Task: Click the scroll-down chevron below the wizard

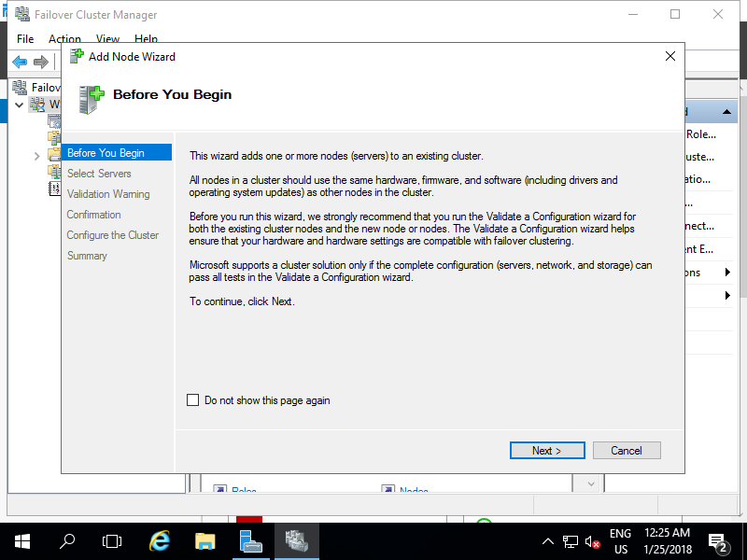Action: [x=591, y=483]
